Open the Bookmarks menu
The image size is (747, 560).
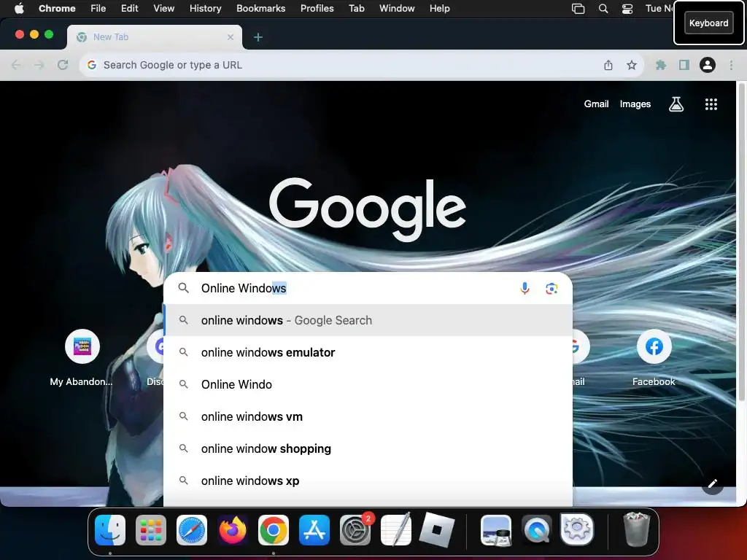(x=261, y=9)
